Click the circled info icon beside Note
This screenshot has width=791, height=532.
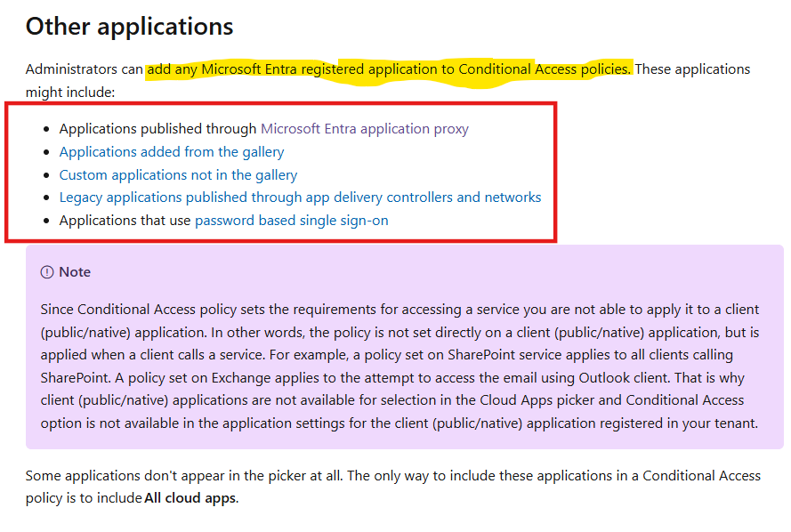[x=45, y=271]
